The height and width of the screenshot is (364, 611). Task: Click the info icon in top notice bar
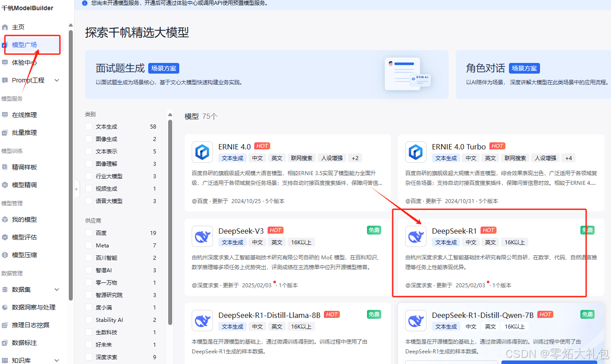[85, 3]
